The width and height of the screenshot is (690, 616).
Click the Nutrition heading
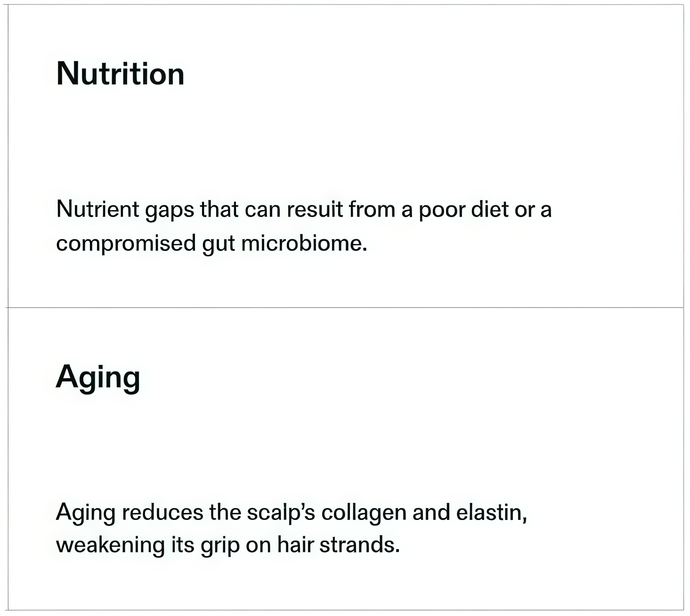pos(120,74)
